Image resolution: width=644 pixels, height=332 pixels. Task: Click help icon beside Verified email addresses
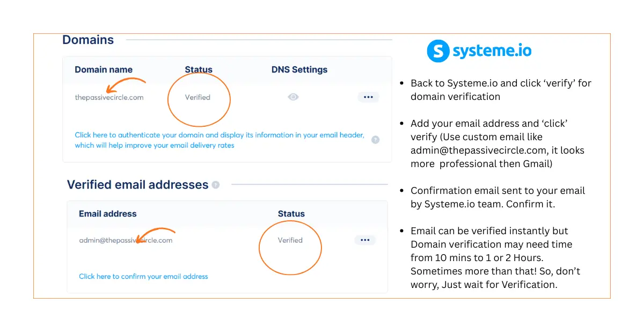[216, 185]
